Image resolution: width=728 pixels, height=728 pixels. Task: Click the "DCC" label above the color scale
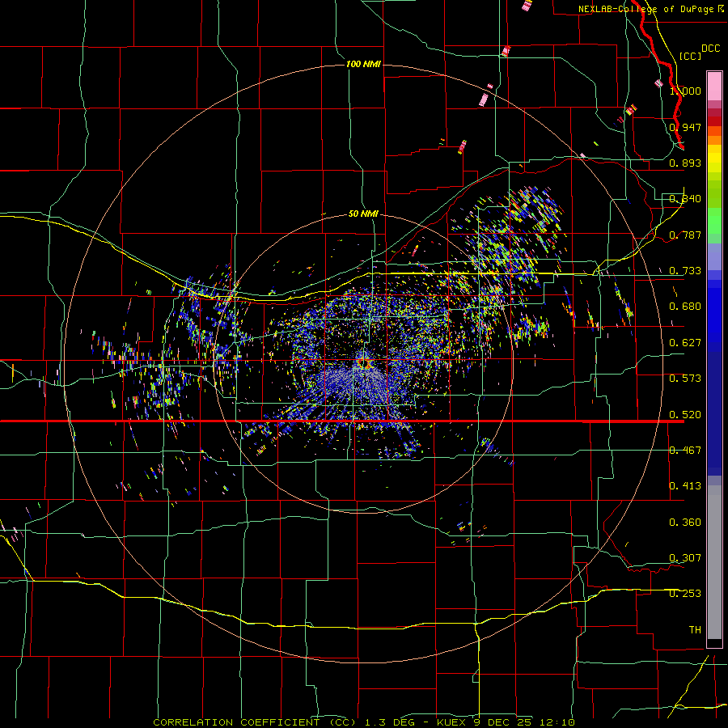tap(711, 49)
